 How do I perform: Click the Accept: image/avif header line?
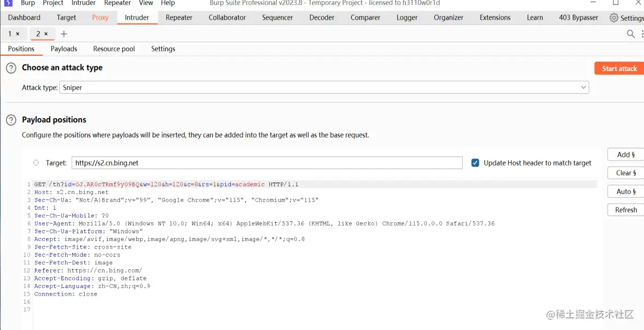pos(169,239)
